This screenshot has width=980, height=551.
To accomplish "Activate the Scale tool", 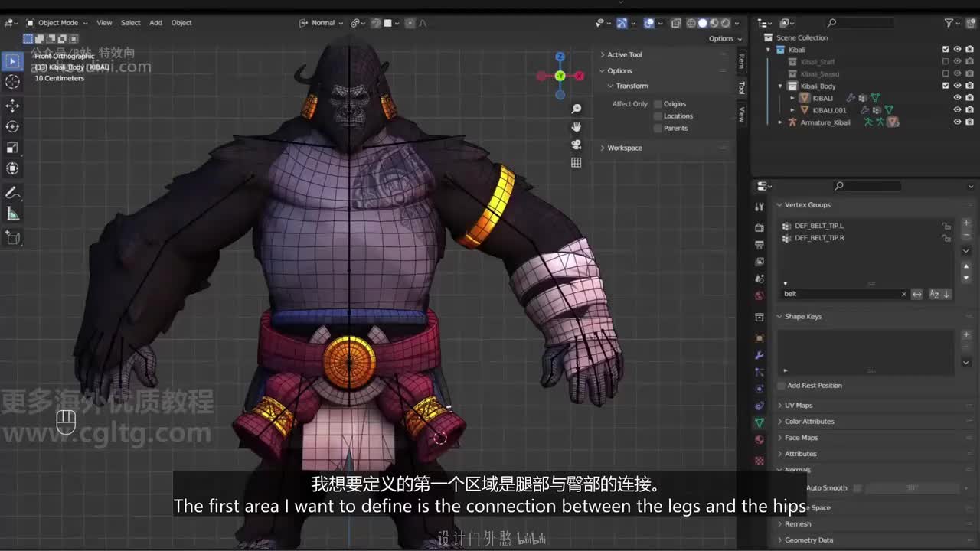I will [x=12, y=148].
